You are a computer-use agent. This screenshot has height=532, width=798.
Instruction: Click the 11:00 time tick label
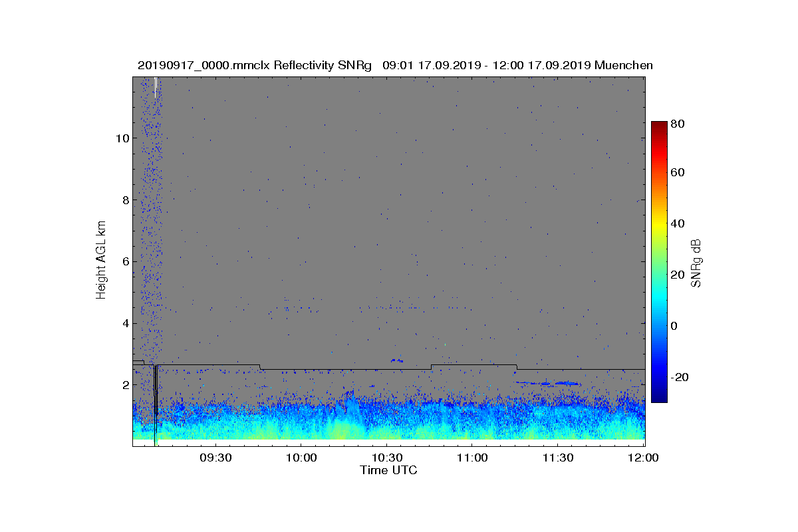[x=472, y=458]
